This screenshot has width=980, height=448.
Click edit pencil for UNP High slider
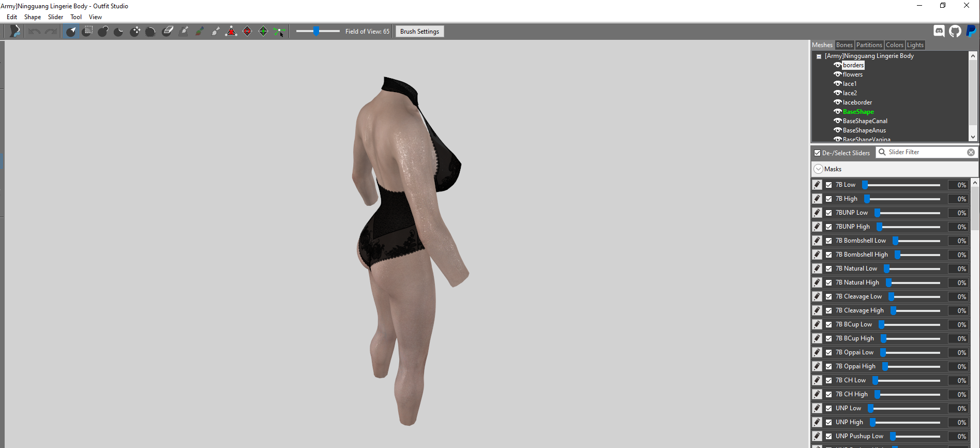817,422
